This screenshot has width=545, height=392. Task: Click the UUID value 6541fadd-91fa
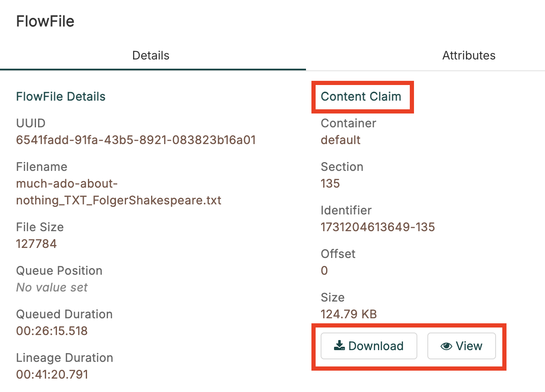click(x=136, y=140)
